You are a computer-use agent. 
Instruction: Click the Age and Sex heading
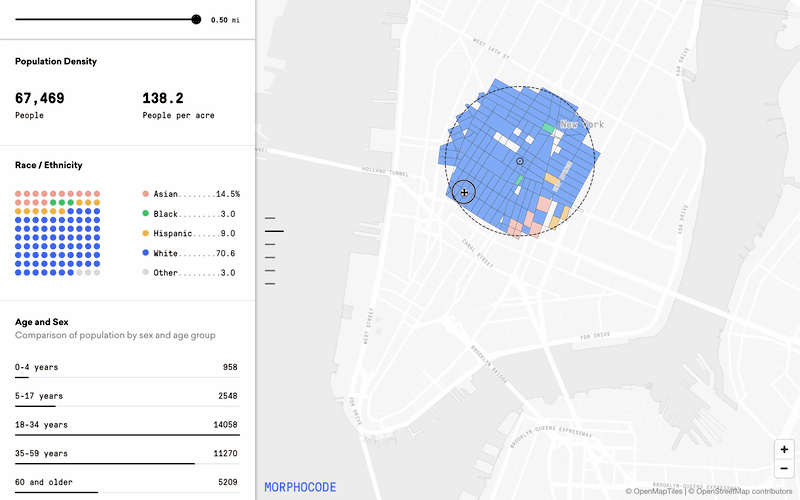[x=41, y=322]
